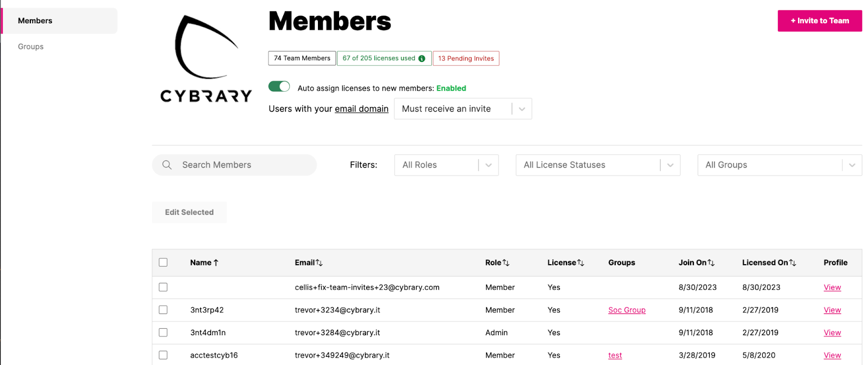The image size is (868, 365).
Task: Open the All Roles filter dropdown
Action: pyautogui.click(x=446, y=165)
